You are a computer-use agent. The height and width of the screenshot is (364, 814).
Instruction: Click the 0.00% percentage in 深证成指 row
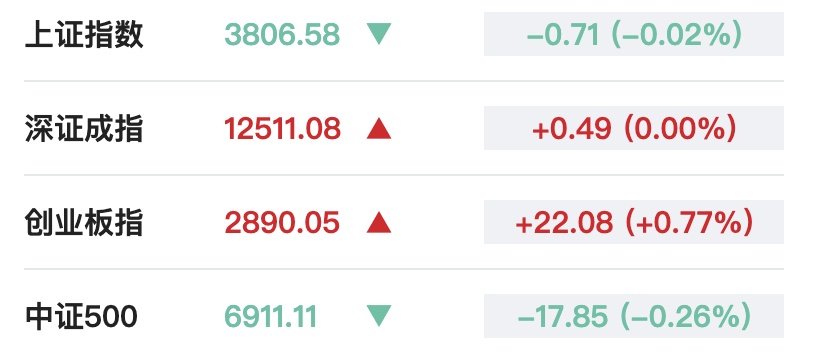pos(680,129)
